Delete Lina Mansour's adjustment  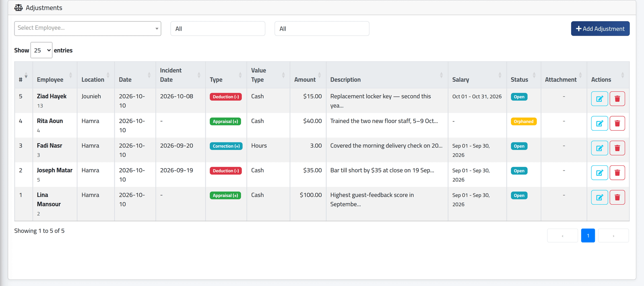pos(617,197)
